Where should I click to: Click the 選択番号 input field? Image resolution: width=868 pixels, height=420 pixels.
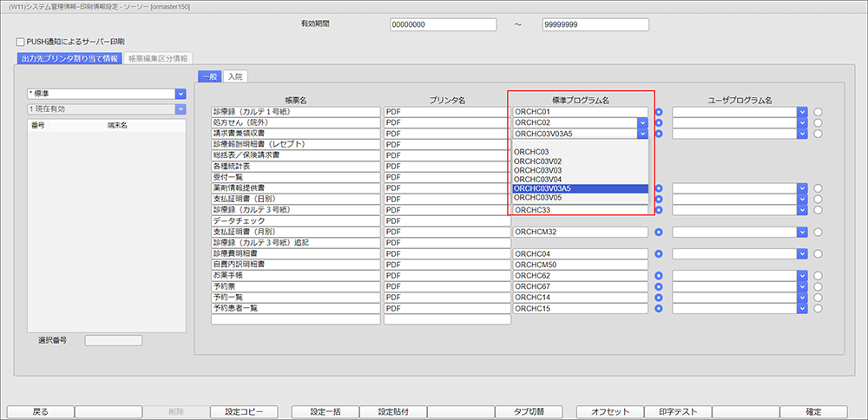113,340
